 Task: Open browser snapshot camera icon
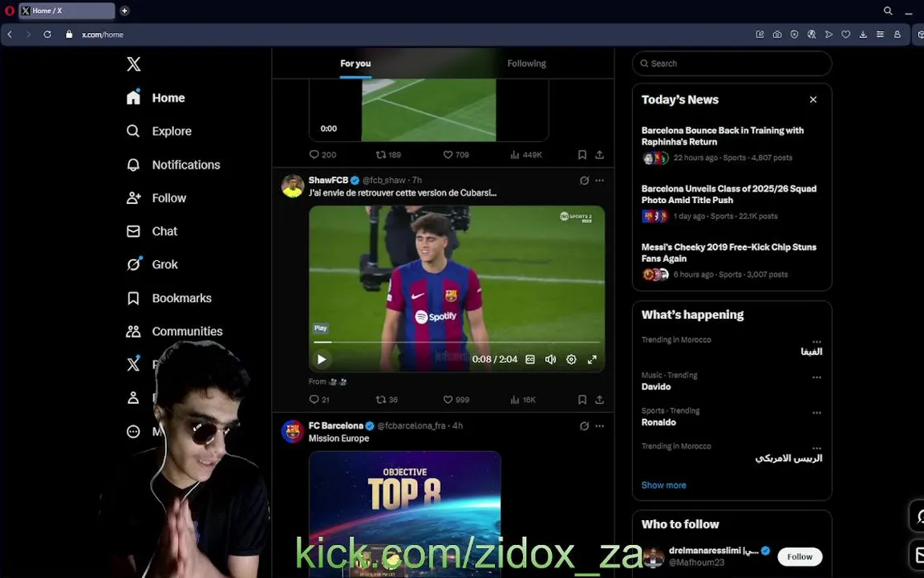coord(777,35)
